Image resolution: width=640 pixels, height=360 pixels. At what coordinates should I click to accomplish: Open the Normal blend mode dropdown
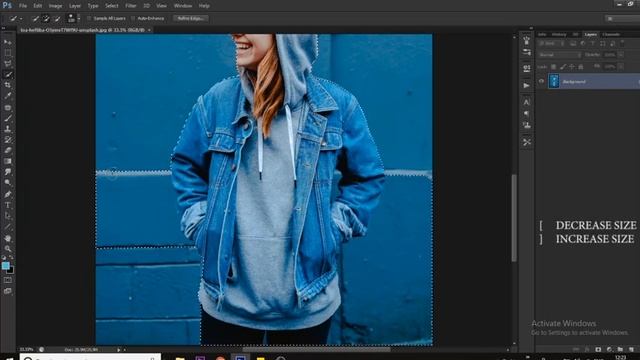pos(560,55)
